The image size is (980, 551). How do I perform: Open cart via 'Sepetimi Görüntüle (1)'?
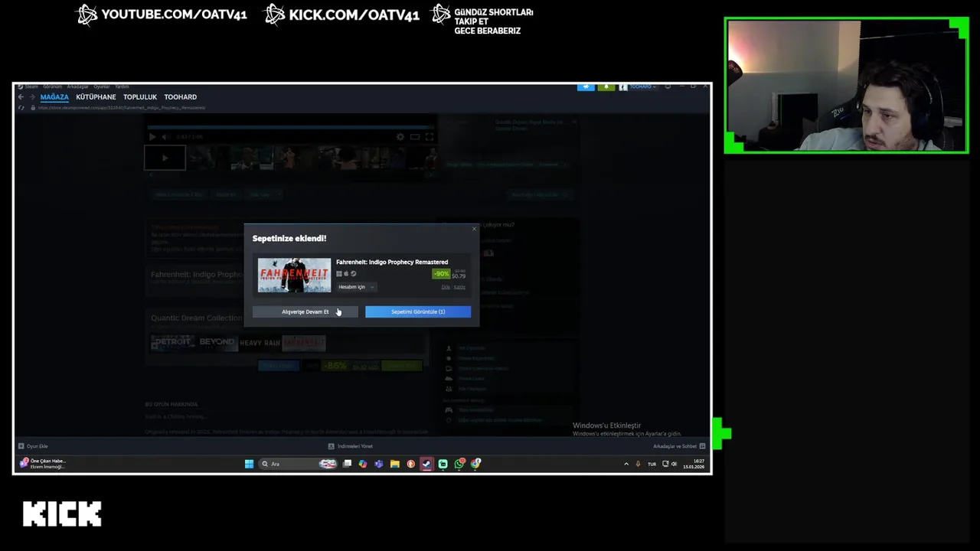coord(418,311)
